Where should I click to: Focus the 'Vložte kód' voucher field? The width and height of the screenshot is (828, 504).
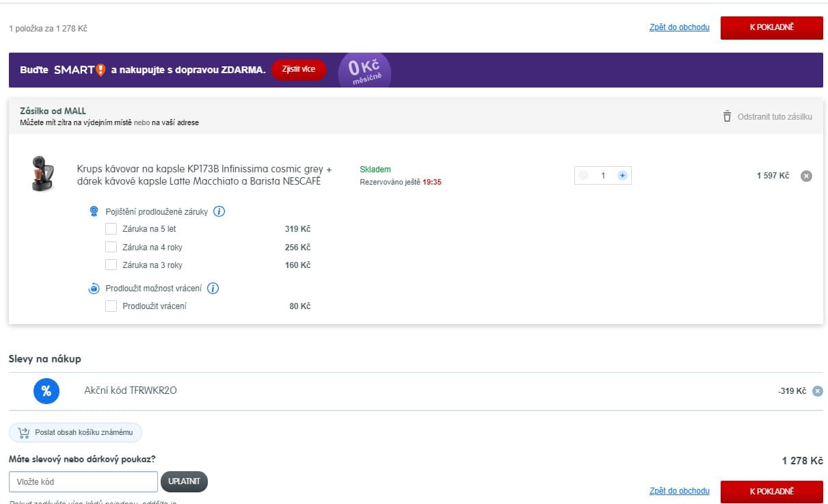tap(83, 482)
